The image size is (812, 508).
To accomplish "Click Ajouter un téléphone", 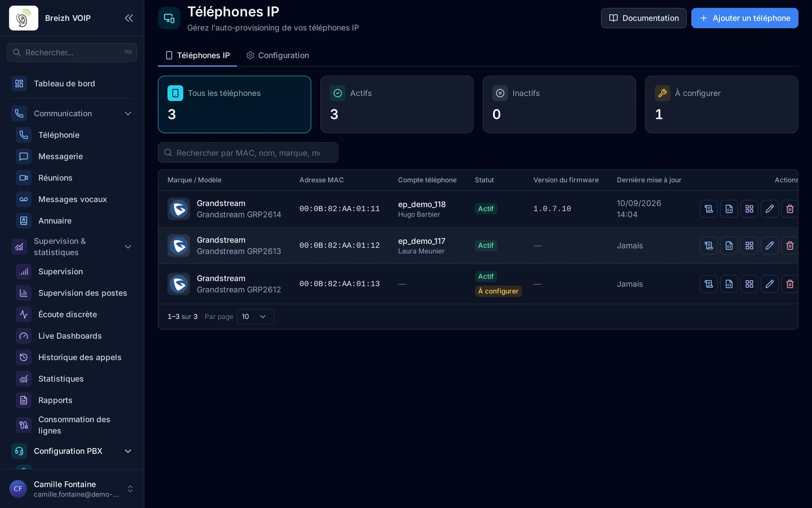I will 745,18.
